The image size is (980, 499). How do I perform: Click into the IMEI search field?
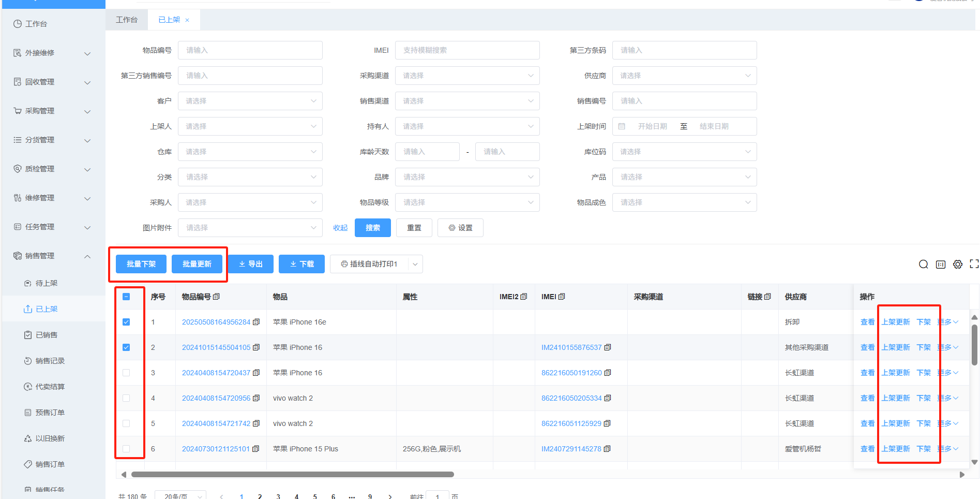point(467,50)
